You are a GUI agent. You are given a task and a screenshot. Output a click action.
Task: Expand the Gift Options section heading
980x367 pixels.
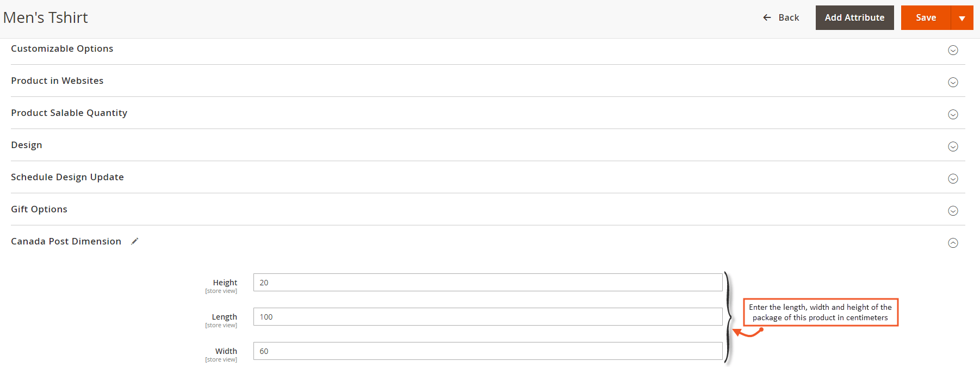pos(39,209)
